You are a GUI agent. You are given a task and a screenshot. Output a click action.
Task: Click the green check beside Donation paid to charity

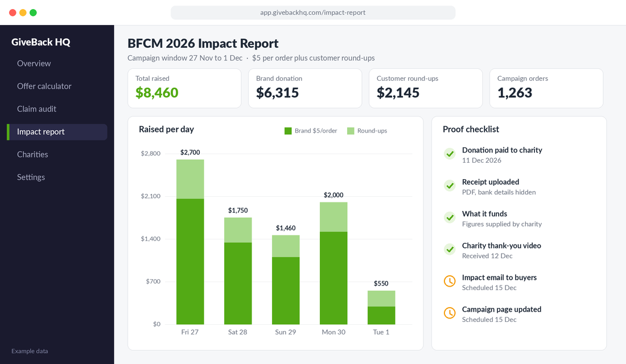pos(450,154)
